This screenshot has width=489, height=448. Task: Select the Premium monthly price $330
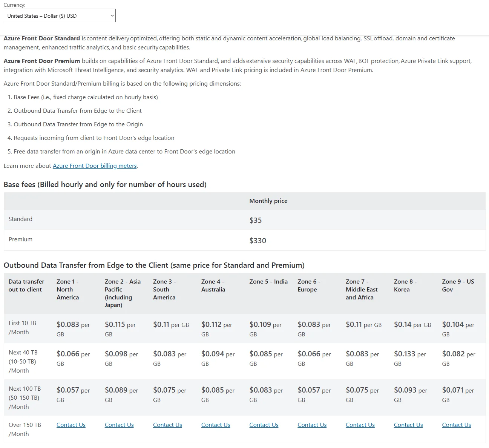pyautogui.click(x=258, y=241)
